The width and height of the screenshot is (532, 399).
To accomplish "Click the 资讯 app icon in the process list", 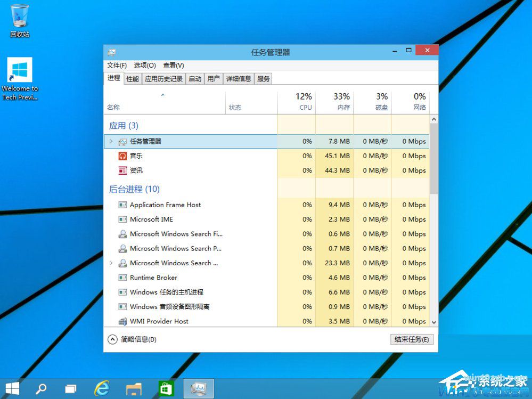I will point(122,170).
